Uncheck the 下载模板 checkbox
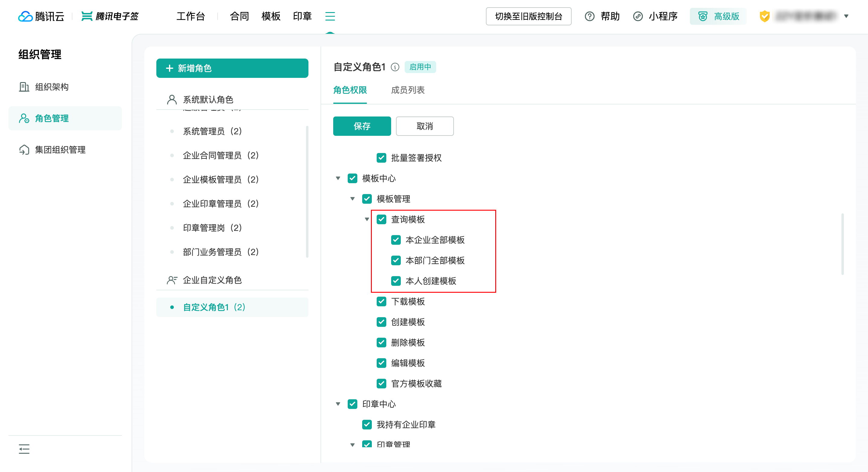This screenshot has height=472, width=868. click(x=381, y=301)
